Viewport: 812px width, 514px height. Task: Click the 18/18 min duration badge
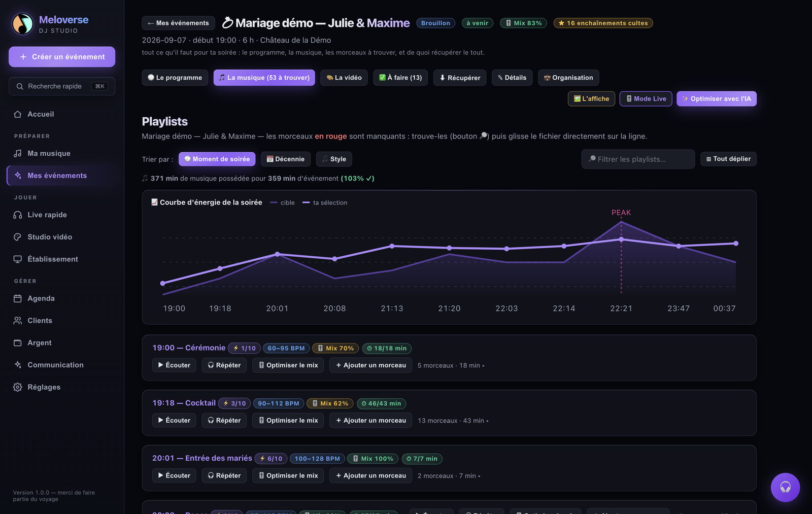pyautogui.click(x=387, y=348)
